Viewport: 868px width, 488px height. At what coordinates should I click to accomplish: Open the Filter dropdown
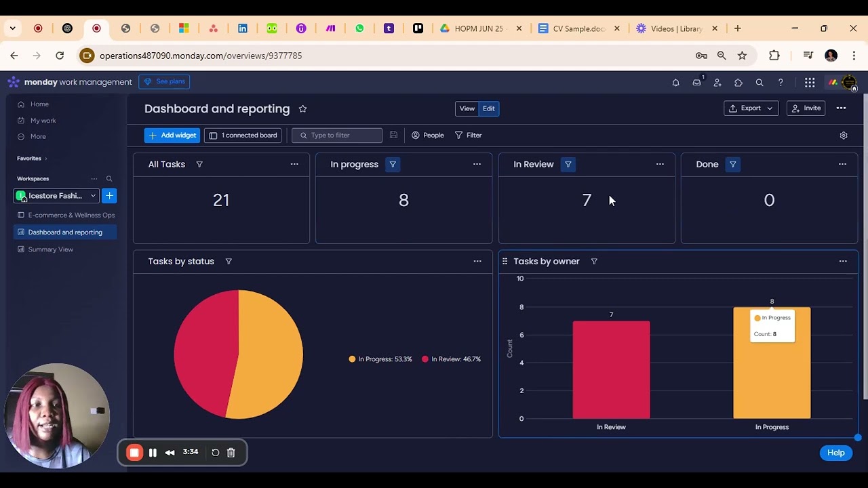(x=469, y=136)
